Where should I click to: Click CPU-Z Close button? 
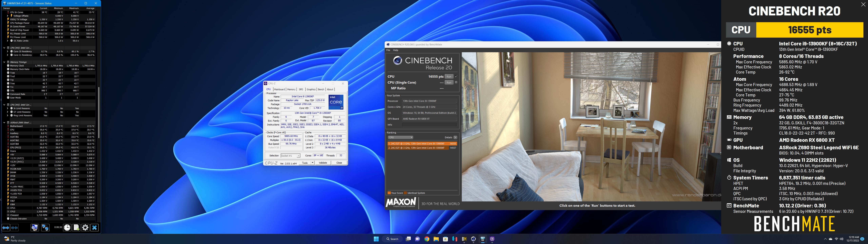pyautogui.click(x=339, y=163)
